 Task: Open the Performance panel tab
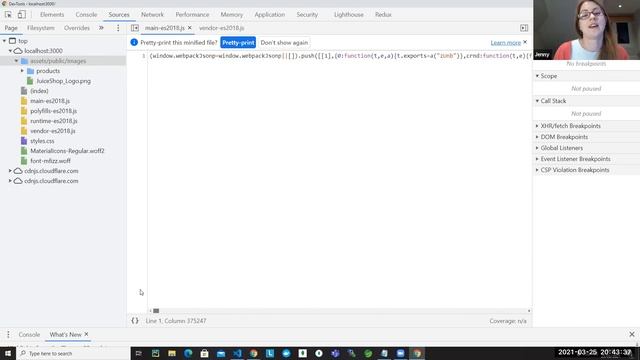tap(192, 14)
